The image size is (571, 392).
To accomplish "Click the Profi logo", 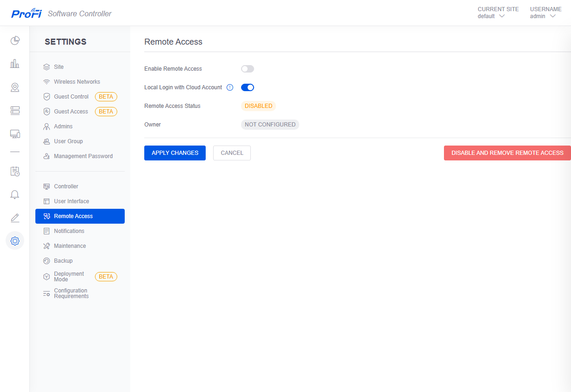I will (27, 13).
